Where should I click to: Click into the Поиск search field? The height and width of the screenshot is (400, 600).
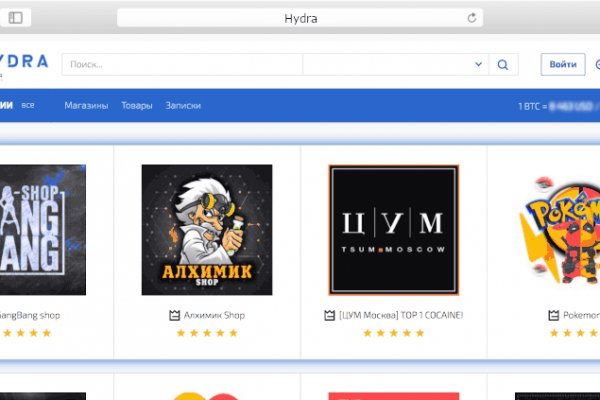click(x=180, y=65)
